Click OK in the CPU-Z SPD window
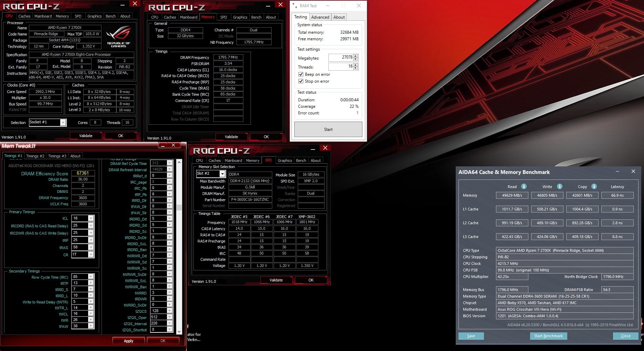644x351 pixels. (x=311, y=280)
